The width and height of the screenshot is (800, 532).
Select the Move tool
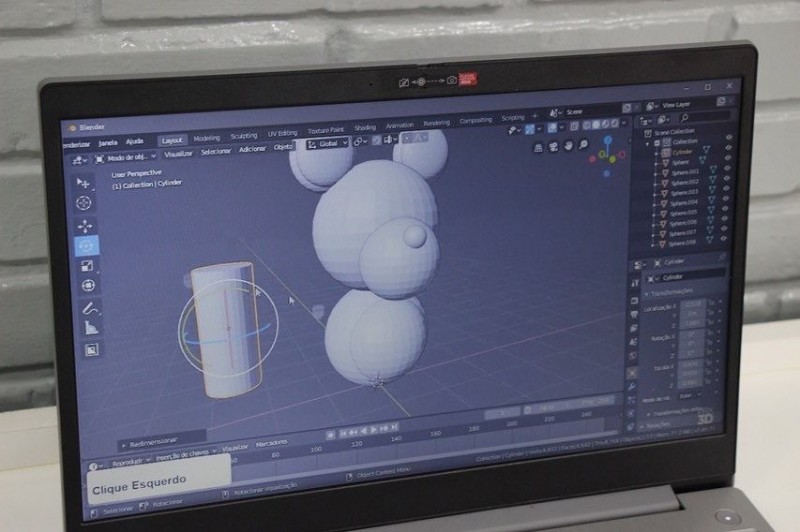(85, 225)
